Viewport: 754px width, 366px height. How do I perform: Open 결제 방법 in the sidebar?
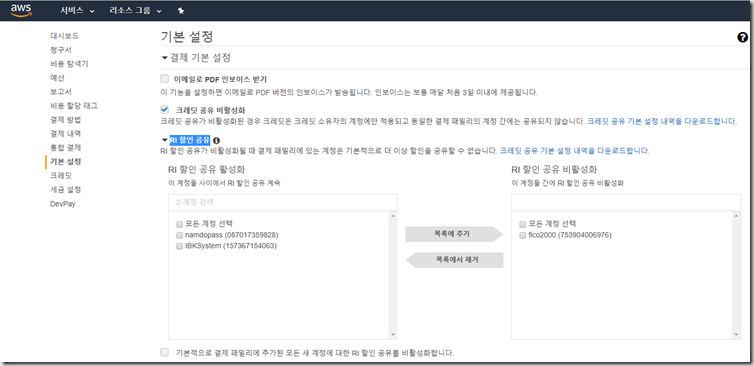65,119
